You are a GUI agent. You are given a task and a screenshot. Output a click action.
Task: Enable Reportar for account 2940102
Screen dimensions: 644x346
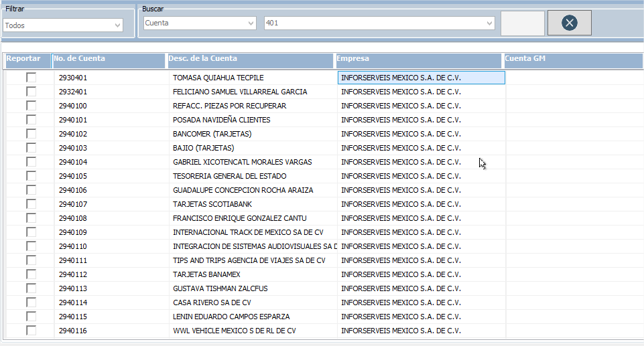click(x=31, y=134)
